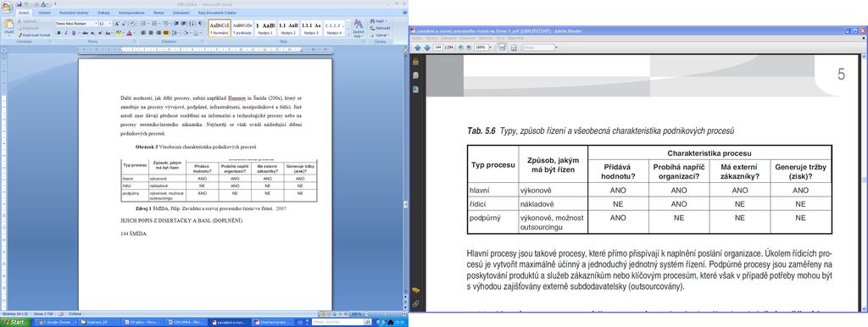
Task: Increase font size with grow icon
Action: coord(117,24)
